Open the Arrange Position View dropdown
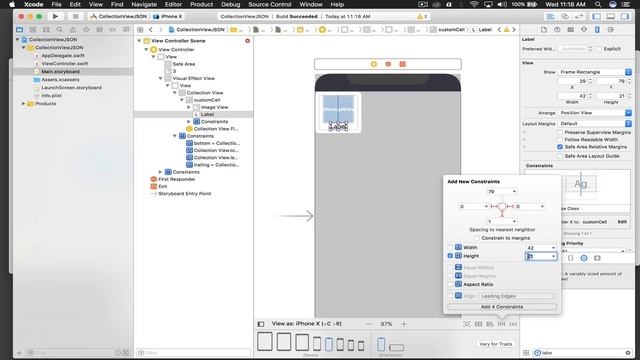The image size is (640, 360). click(595, 113)
